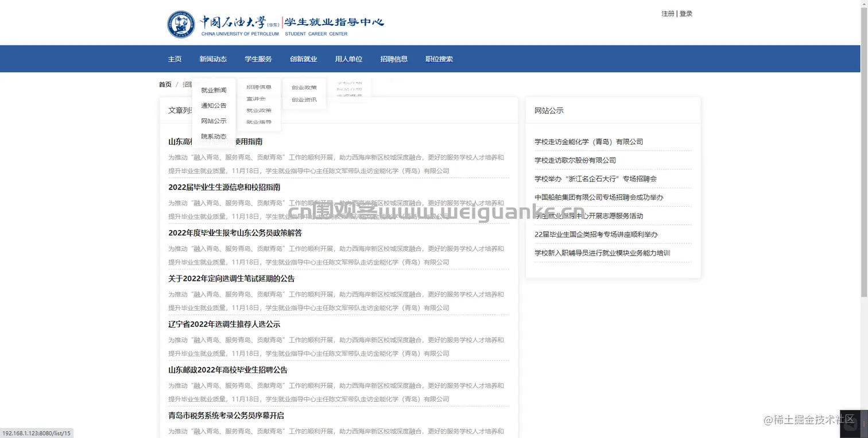Screen dimensions: 868x438
Task: Click the China University of Petroleum logo
Action: [x=276, y=24]
